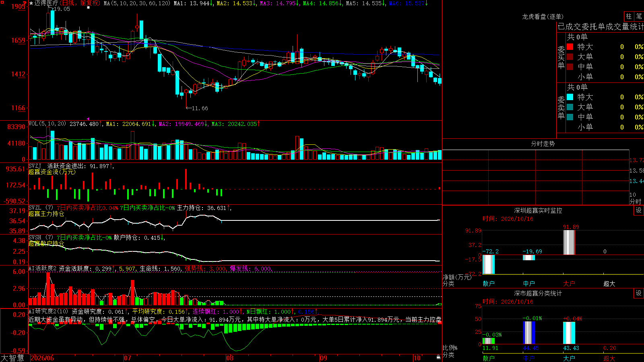Click the AI研究度2(10) indicator label
The width and height of the screenshot is (644, 362).
click(49, 311)
